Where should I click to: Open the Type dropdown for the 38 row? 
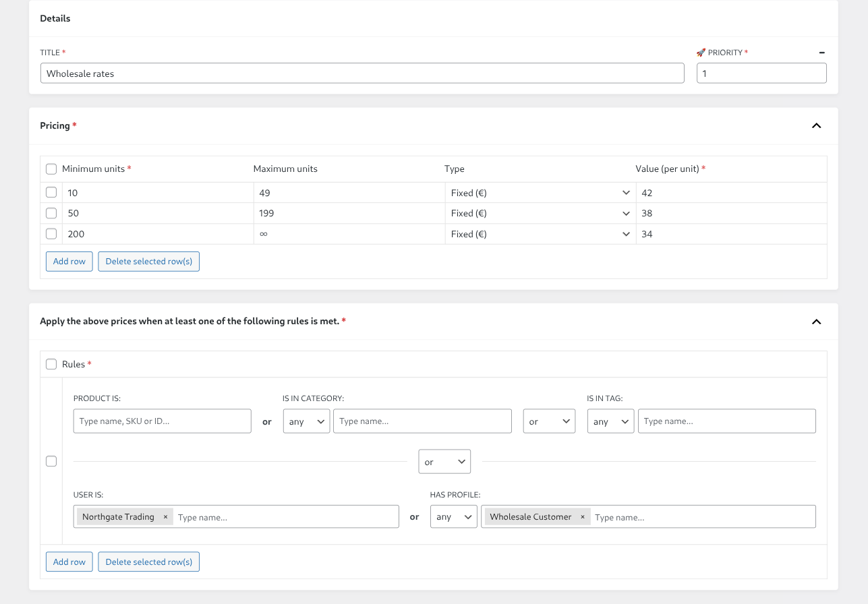540,213
